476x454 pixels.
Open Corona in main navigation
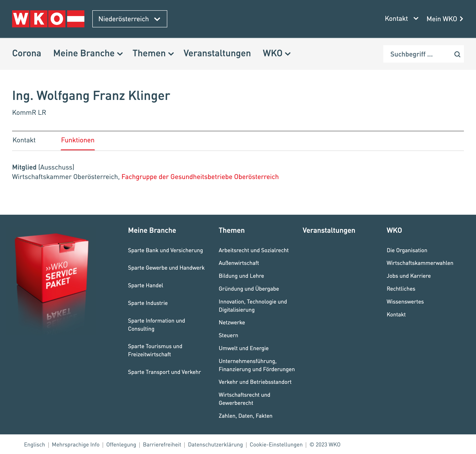coord(27,53)
